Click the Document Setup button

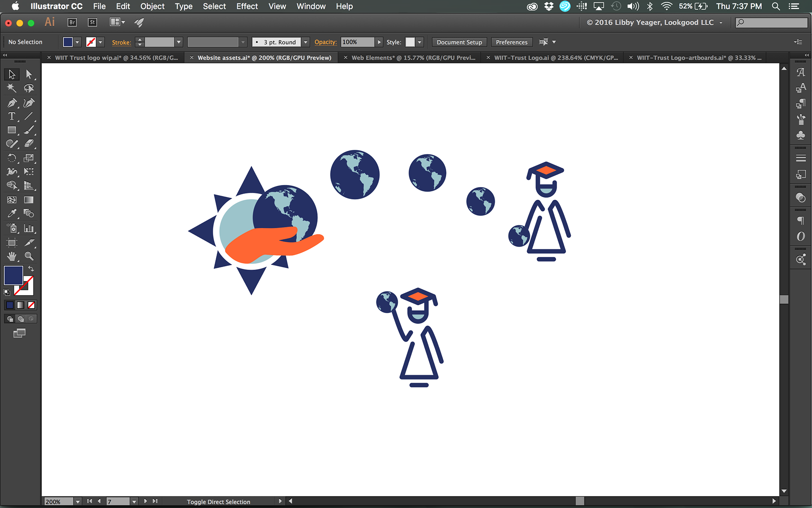(x=459, y=42)
